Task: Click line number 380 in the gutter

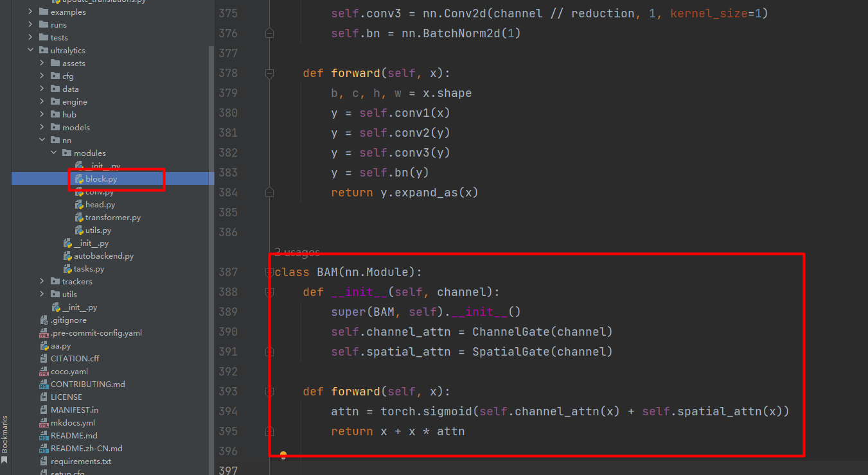Action: [227, 113]
